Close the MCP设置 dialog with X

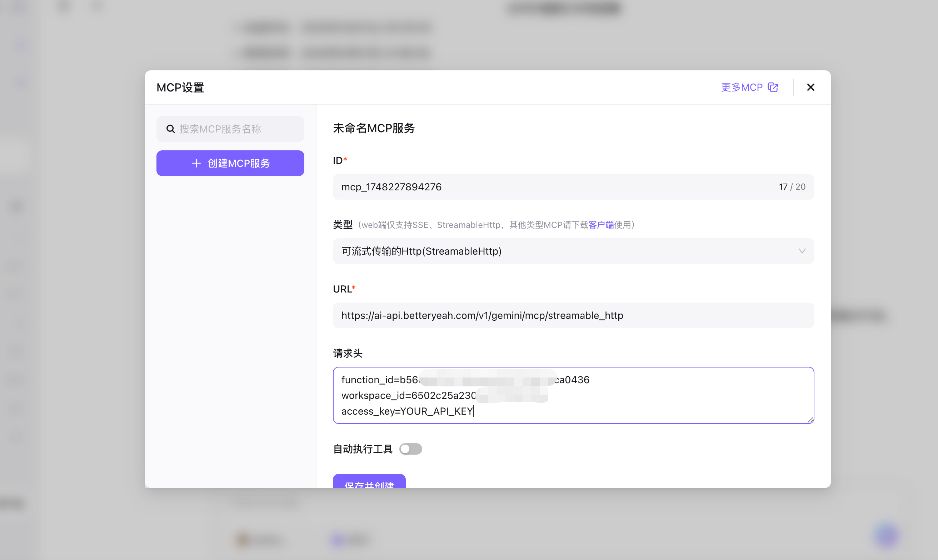click(810, 87)
